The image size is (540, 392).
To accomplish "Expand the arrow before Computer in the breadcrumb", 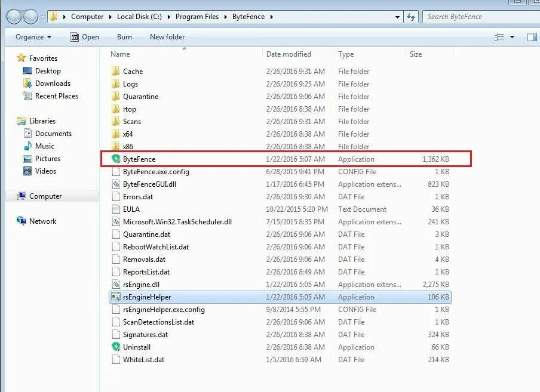I will click(x=64, y=17).
